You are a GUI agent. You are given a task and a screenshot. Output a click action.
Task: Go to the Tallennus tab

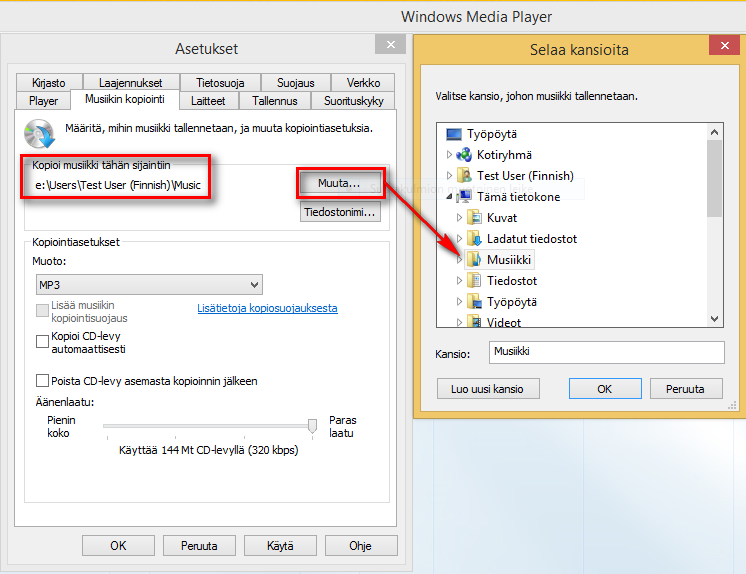(275, 100)
